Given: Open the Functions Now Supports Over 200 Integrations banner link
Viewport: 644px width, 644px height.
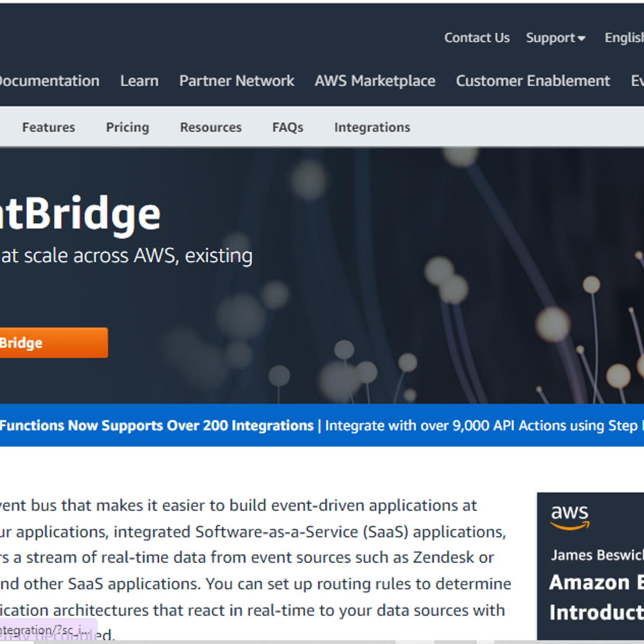Looking at the screenshot, I should [157, 426].
